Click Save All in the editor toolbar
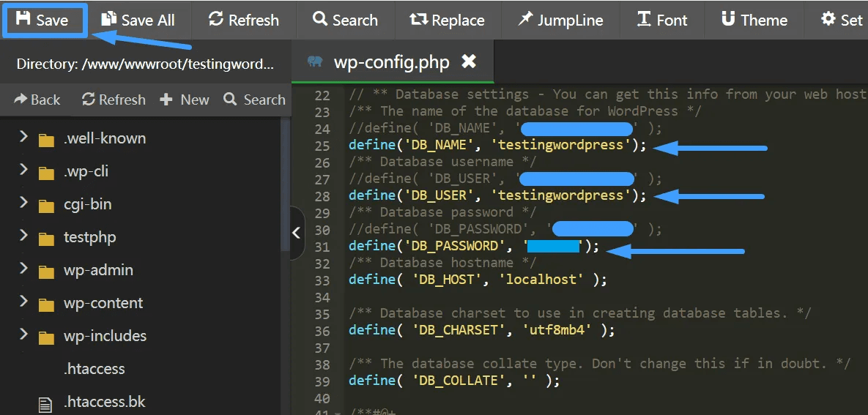Viewport: 868px width, 415px height. (138, 20)
